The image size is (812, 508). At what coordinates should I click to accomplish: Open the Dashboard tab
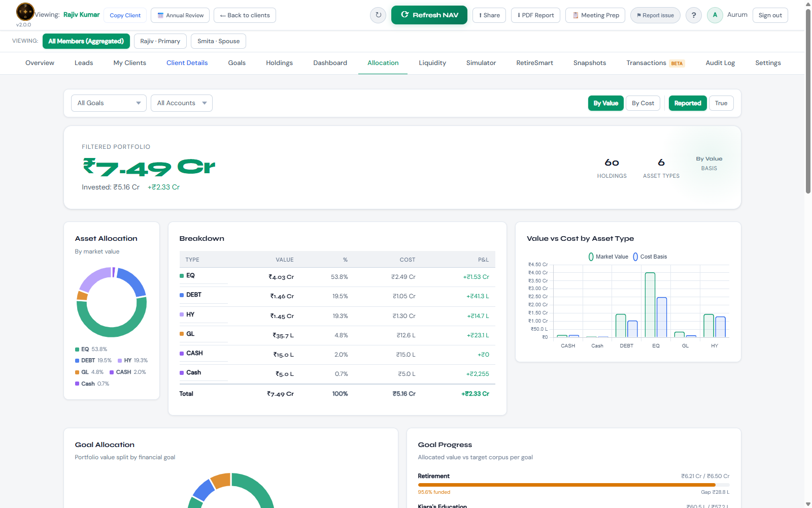[330, 63]
